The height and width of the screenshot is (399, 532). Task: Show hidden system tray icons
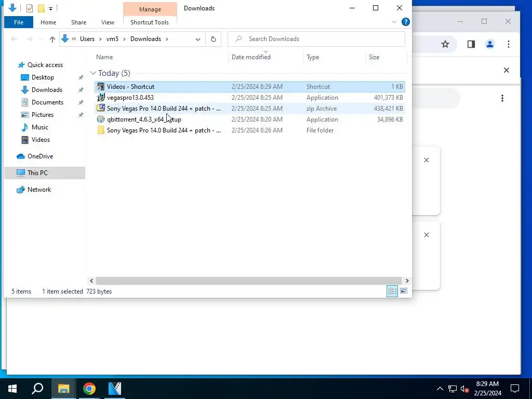[440, 389]
